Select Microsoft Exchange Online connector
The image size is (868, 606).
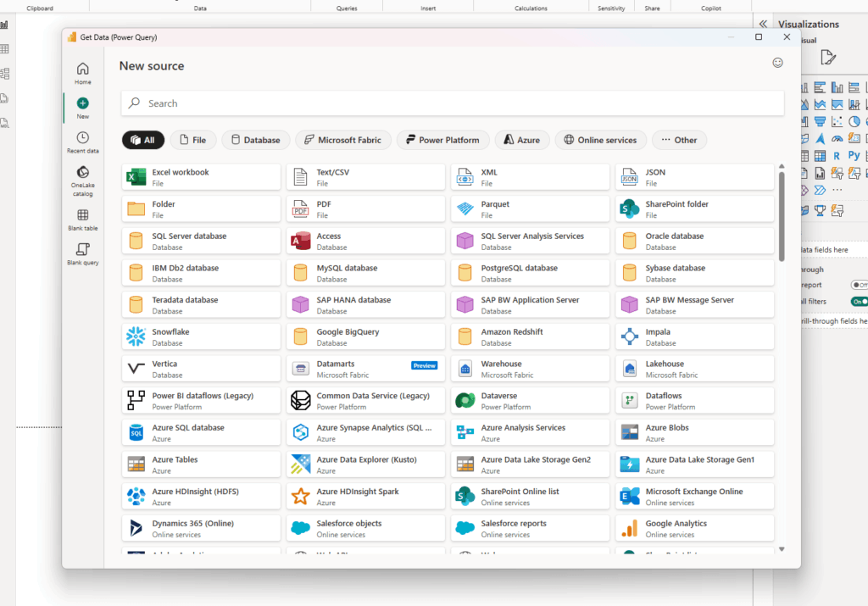694,497
